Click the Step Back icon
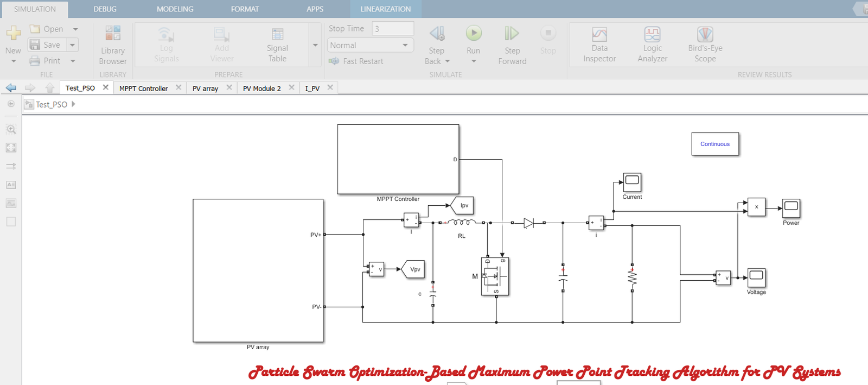The height and width of the screenshot is (385, 868). [x=437, y=34]
